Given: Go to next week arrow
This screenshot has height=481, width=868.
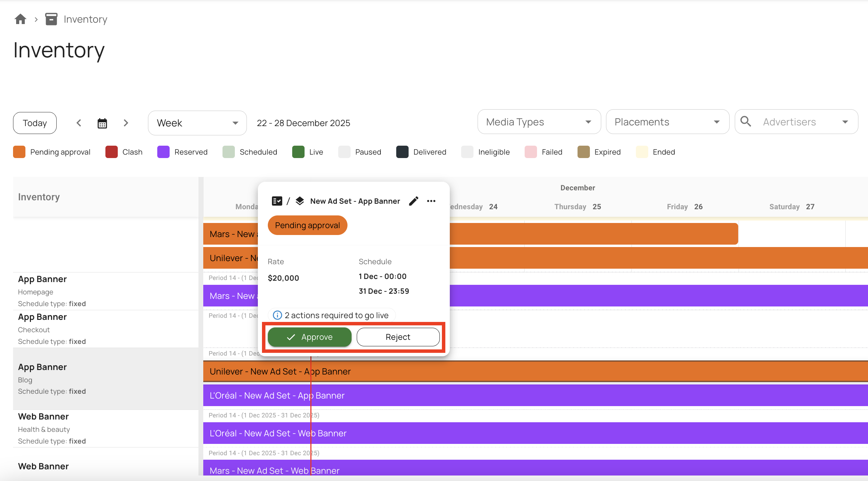Looking at the screenshot, I should [126, 123].
